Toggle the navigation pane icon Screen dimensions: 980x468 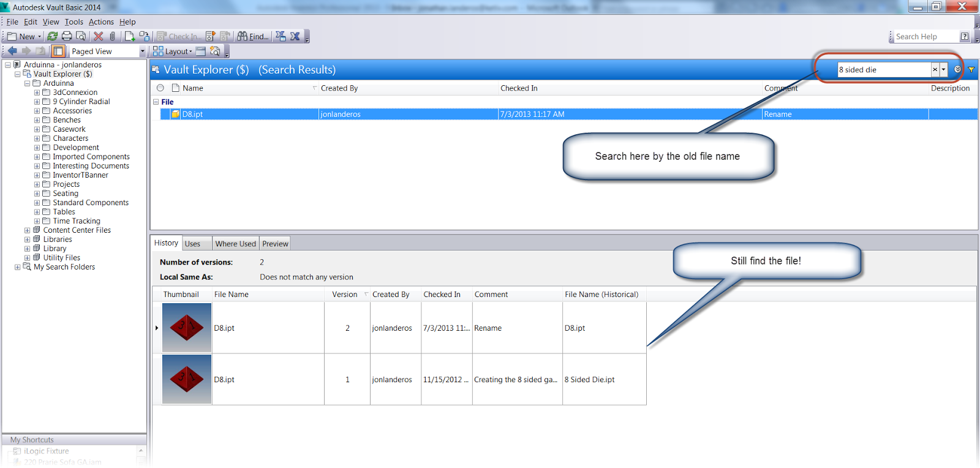(58, 51)
